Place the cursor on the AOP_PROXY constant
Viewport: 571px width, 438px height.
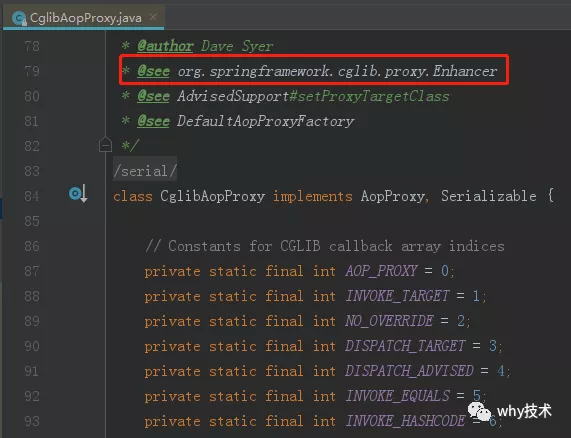[x=381, y=271]
